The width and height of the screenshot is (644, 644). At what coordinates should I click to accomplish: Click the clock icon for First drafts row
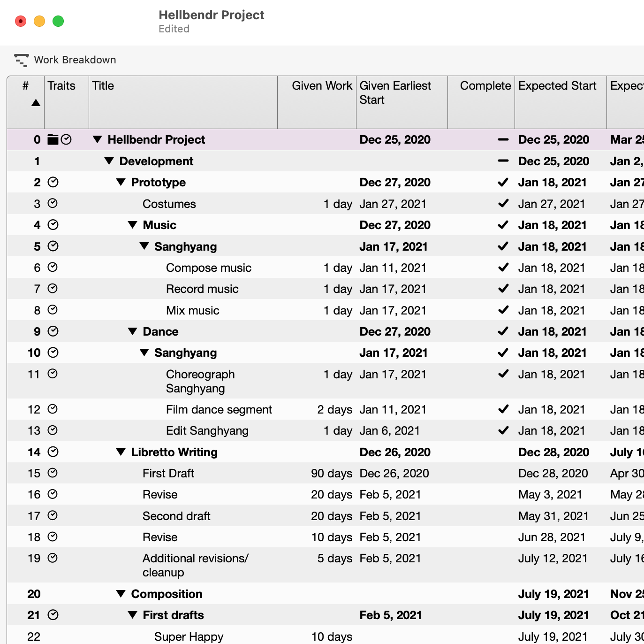(x=53, y=614)
